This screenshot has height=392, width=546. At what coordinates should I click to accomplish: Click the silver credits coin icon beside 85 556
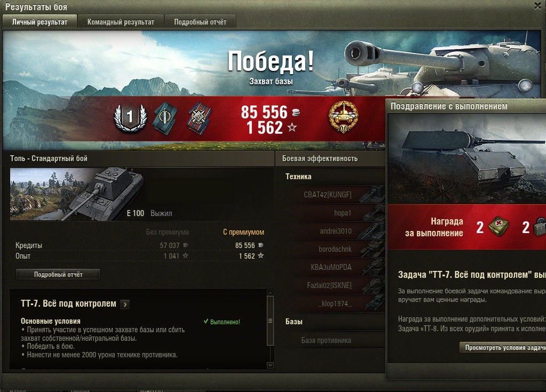click(x=296, y=113)
